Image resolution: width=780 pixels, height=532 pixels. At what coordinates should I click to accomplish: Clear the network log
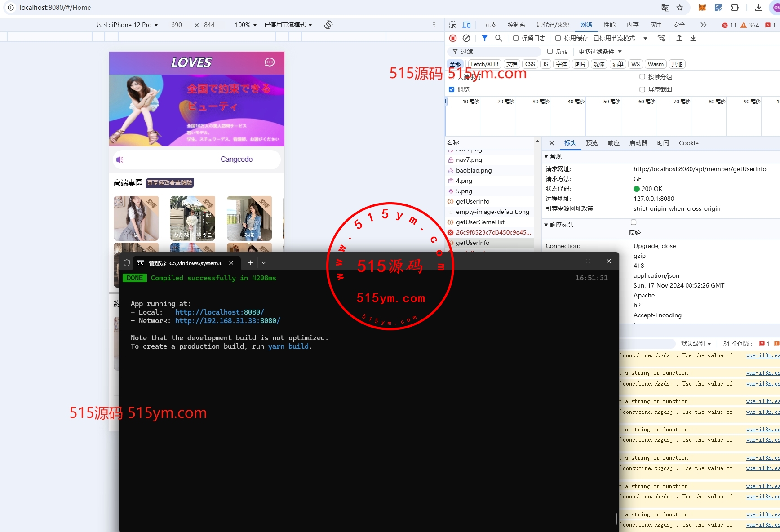pyautogui.click(x=466, y=38)
